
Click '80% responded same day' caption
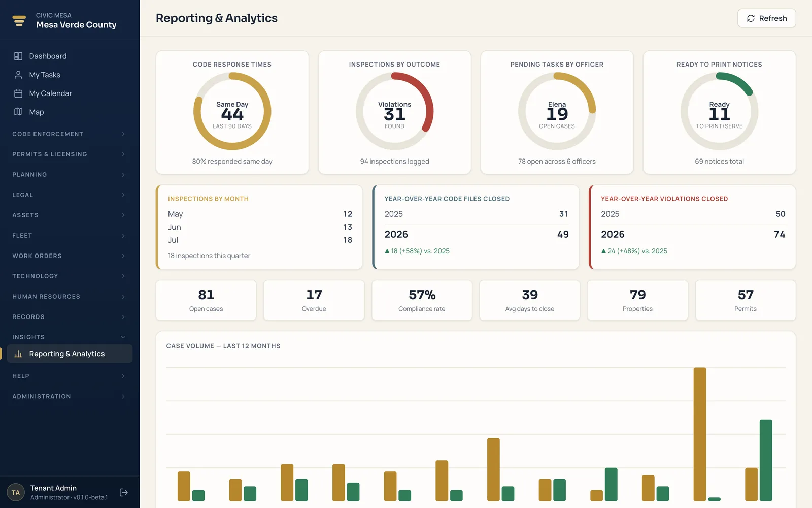(232, 162)
